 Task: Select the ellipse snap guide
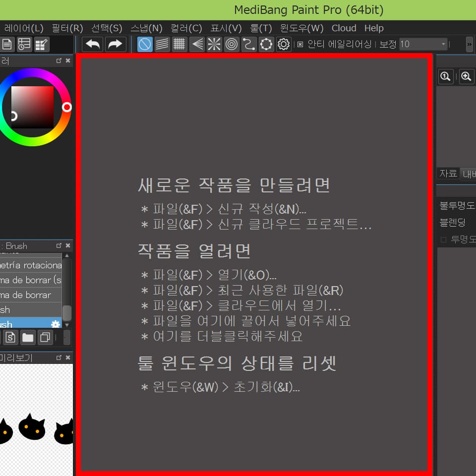pyautogui.click(x=266, y=44)
